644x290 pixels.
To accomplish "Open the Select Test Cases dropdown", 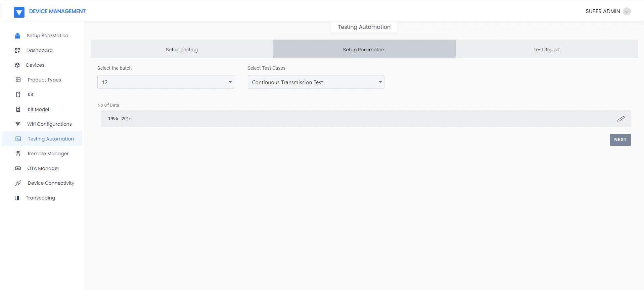I will pyautogui.click(x=316, y=82).
